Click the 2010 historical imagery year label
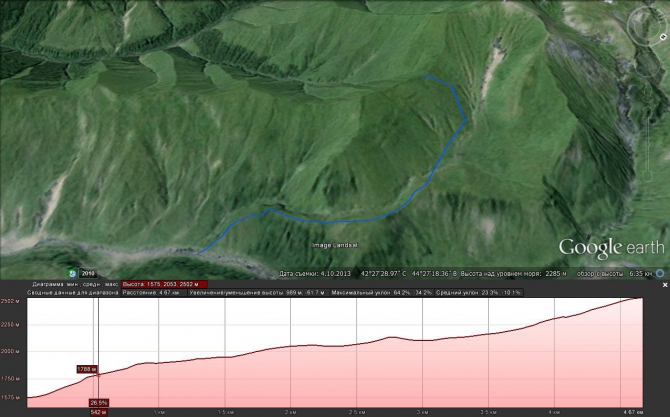The image size is (670, 417). point(86,272)
